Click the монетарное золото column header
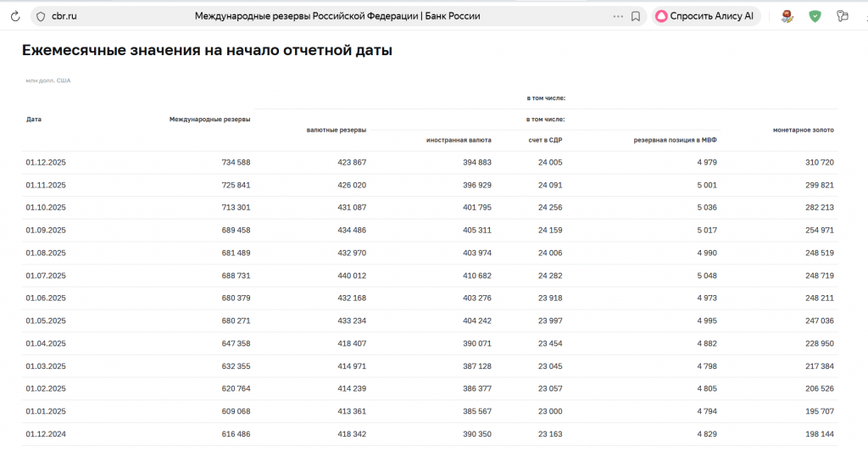This screenshot has height=457, width=868. (x=803, y=131)
